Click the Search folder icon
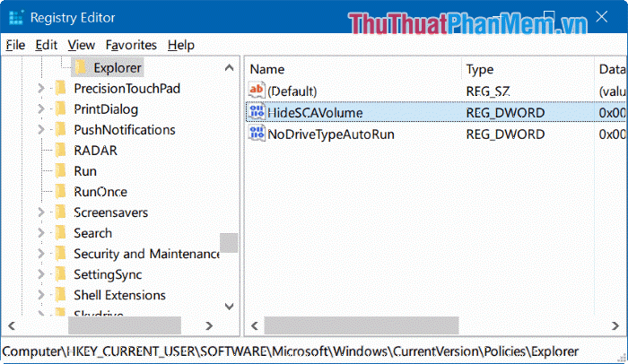This screenshot has width=628, height=364. tap(60, 233)
